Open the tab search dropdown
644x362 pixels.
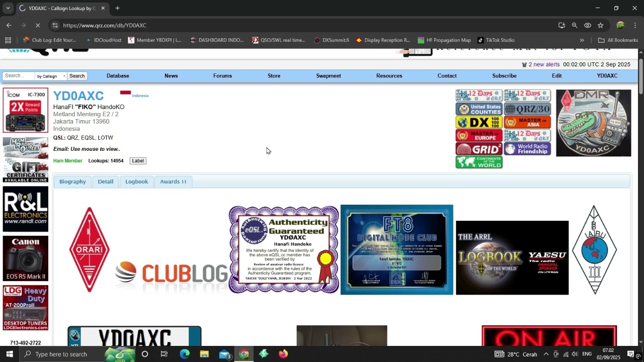8,8
